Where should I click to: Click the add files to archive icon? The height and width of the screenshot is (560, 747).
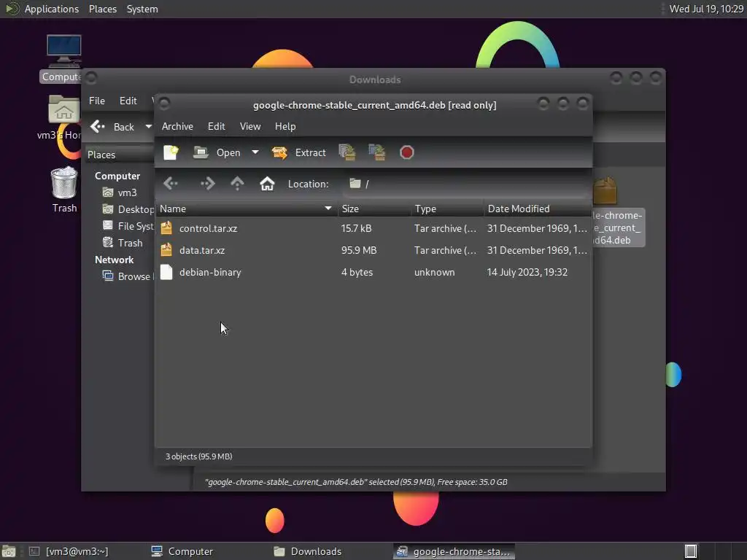(347, 152)
